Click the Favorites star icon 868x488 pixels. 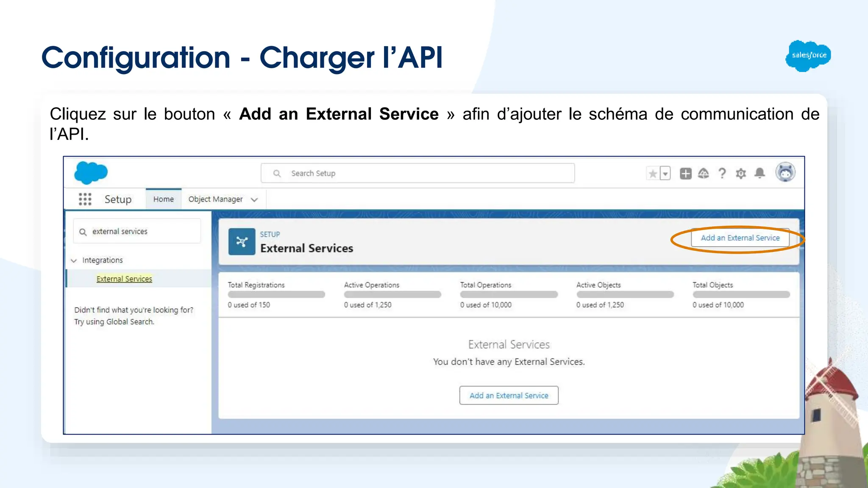tap(653, 173)
